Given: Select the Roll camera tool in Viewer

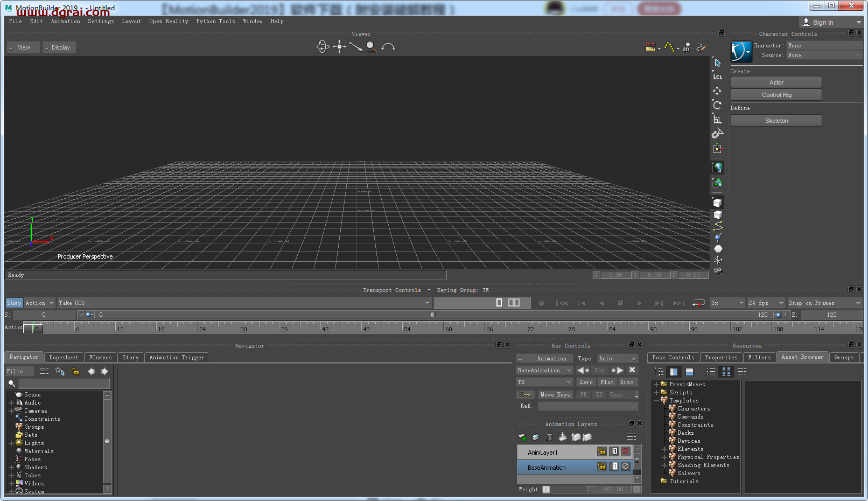Looking at the screenshot, I should pos(388,47).
